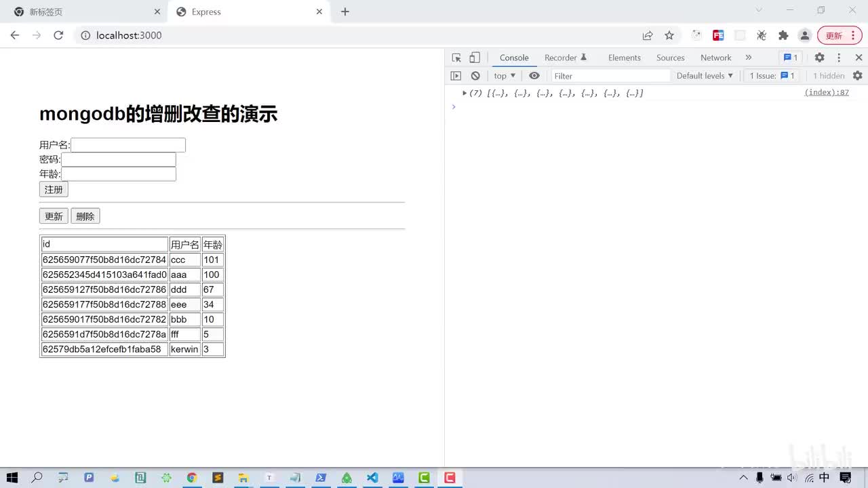Show more DevTools tabs
The height and width of the screenshot is (488, 868).
[749, 58]
